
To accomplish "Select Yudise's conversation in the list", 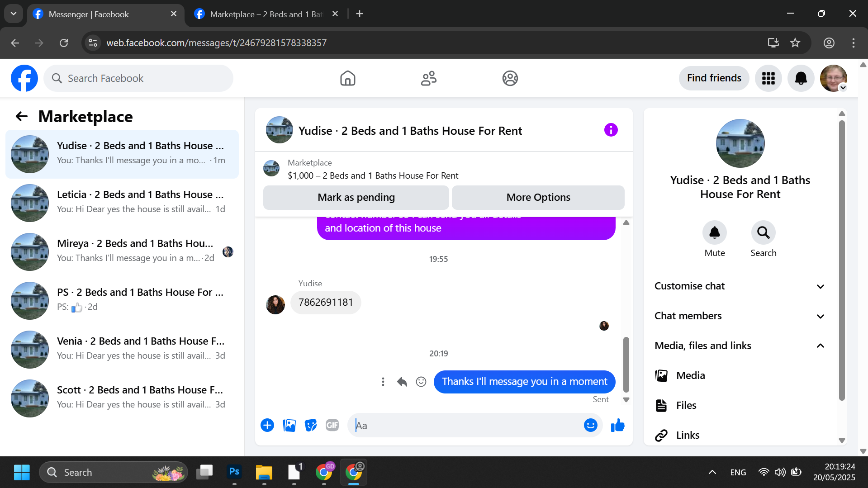I will click(122, 154).
